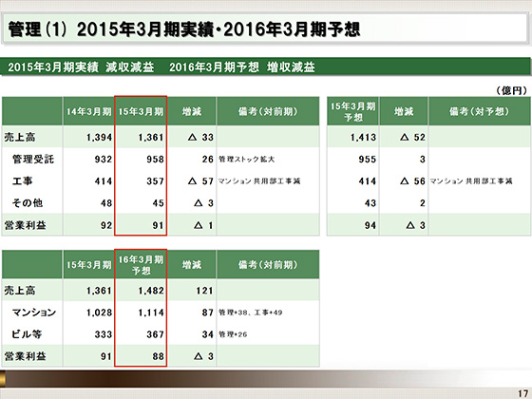Viewport: 532px width, 399px height.
Task: Click the ビル等 row label
Action: 27,334
